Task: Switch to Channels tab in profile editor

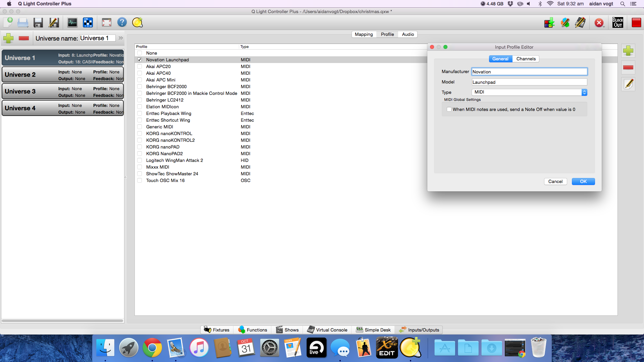Action: tap(526, 59)
